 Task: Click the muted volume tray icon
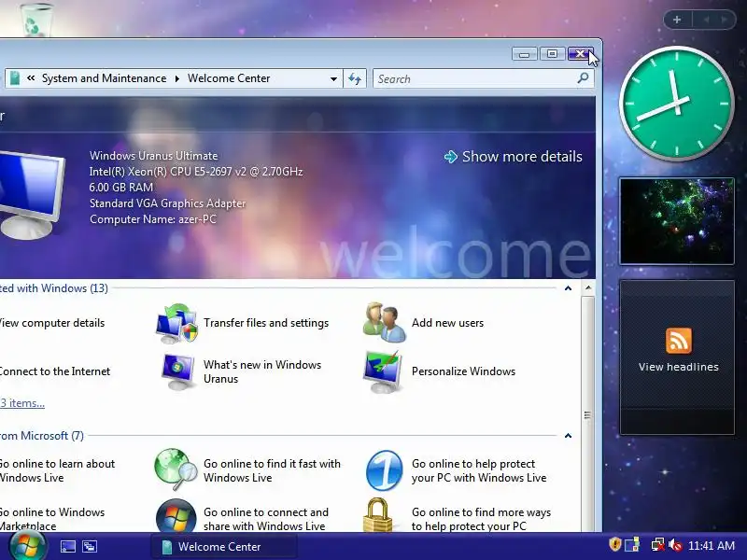(x=674, y=544)
